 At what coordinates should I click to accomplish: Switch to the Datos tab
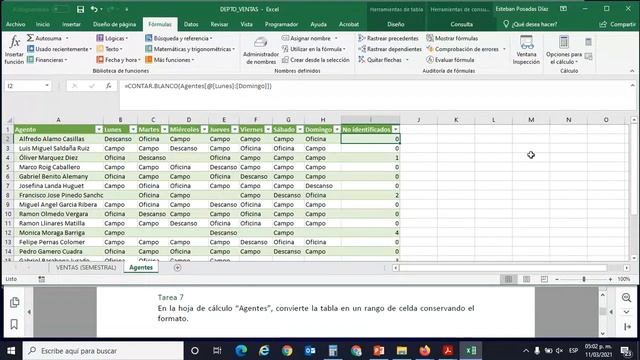coord(191,24)
